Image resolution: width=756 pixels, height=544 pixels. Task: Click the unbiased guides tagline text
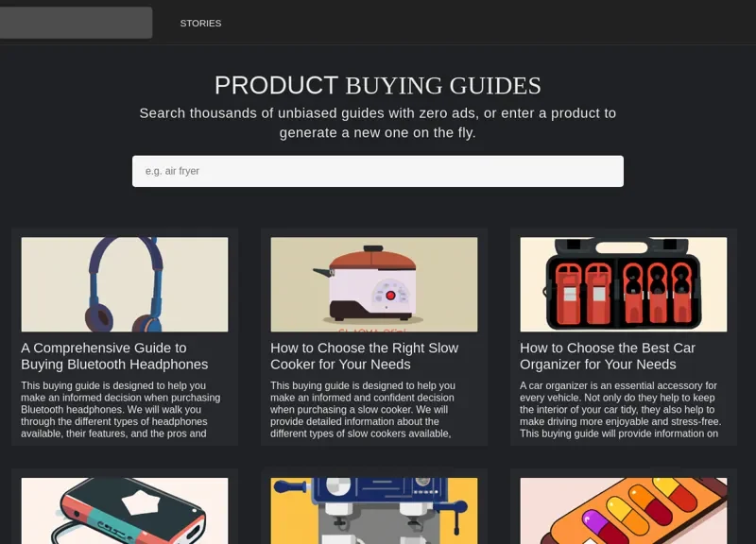click(377, 123)
